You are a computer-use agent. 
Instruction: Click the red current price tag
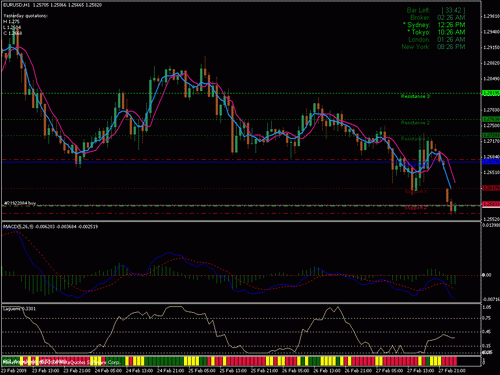coord(491,204)
